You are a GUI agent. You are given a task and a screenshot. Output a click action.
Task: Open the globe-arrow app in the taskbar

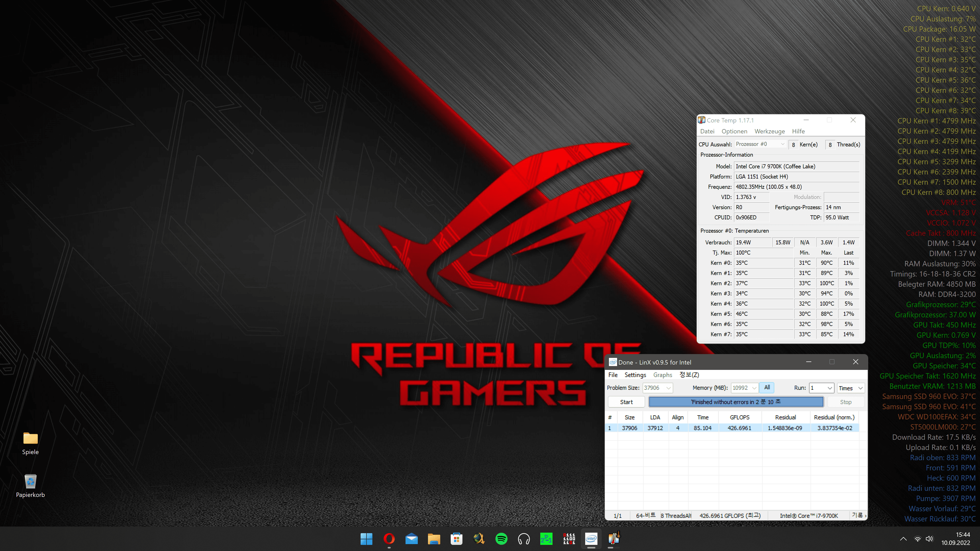click(x=479, y=539)
